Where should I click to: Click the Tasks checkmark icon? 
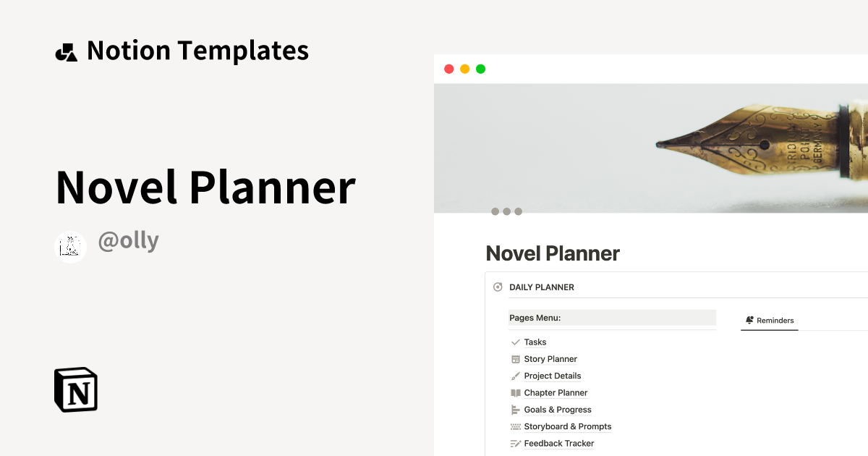click(516, 342)
